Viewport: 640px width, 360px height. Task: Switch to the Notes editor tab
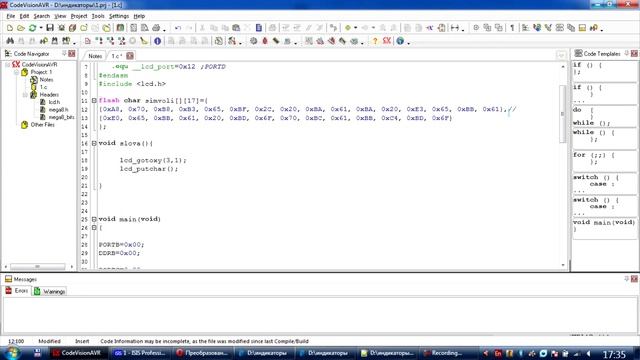[x=95, y=56]
